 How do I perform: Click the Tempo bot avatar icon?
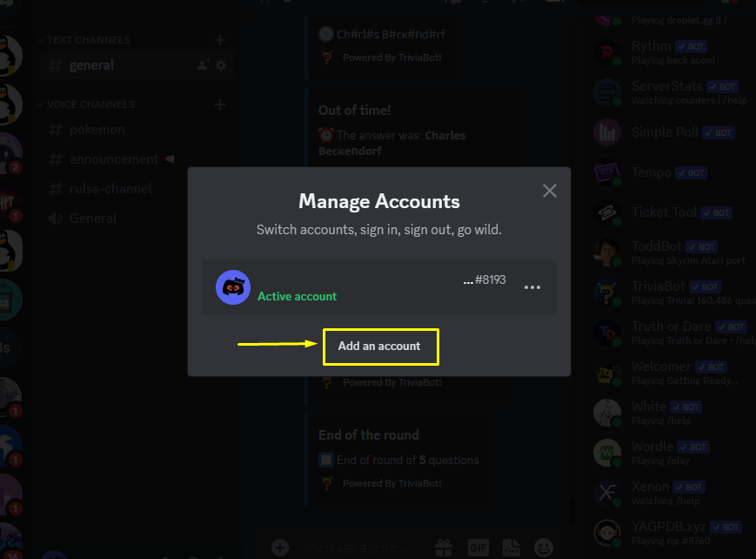[607, 172]
